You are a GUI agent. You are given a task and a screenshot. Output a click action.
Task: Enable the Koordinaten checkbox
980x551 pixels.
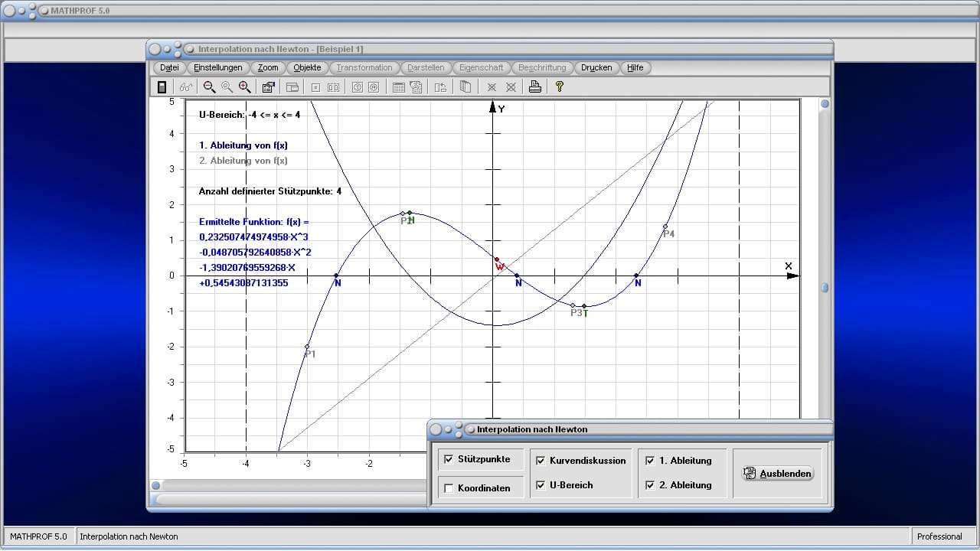tap(449, 488)
